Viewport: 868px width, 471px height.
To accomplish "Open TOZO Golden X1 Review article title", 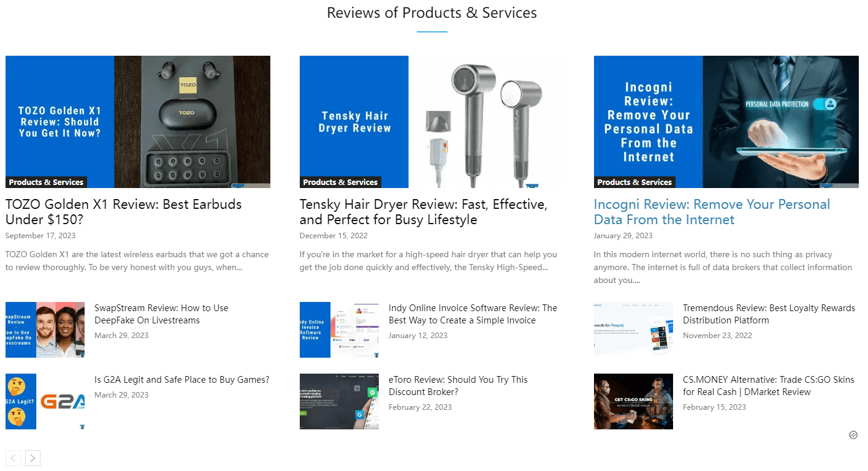I will coord(123,212).
